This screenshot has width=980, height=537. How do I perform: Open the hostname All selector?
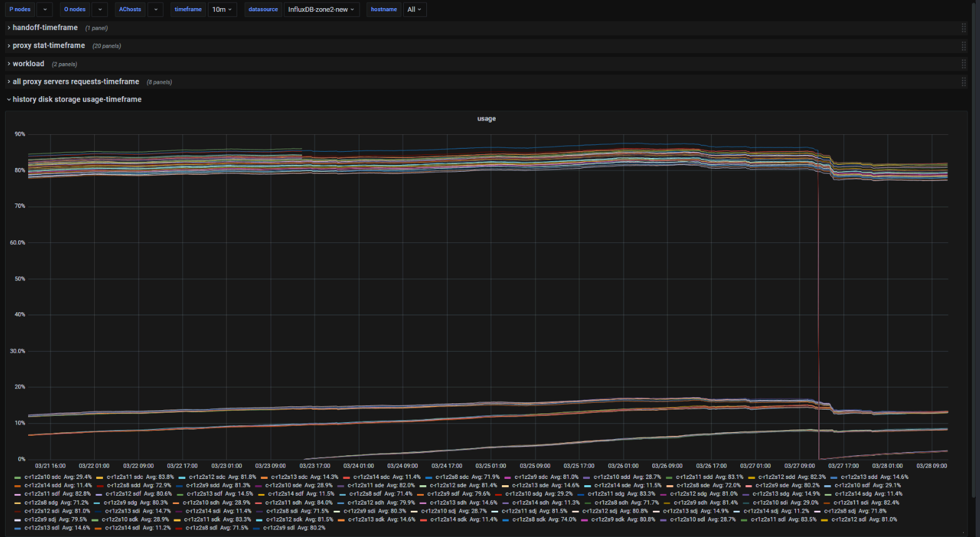[x=414, y=9]
